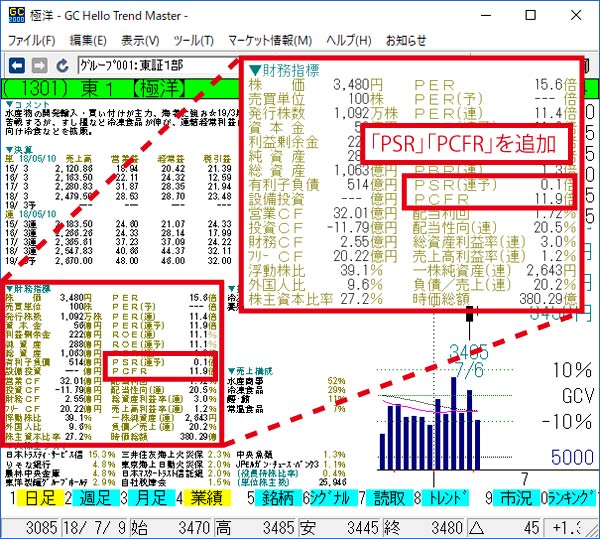Click the enlarged PCFR 11.9倍 value
The image size is (600, 539).
point(555,199)
